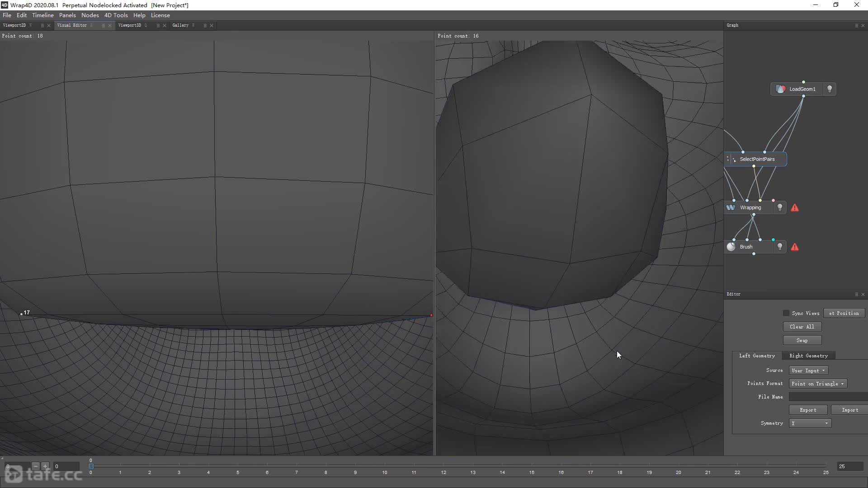Click the Brush node sphere icon

[x=731, y=247]
